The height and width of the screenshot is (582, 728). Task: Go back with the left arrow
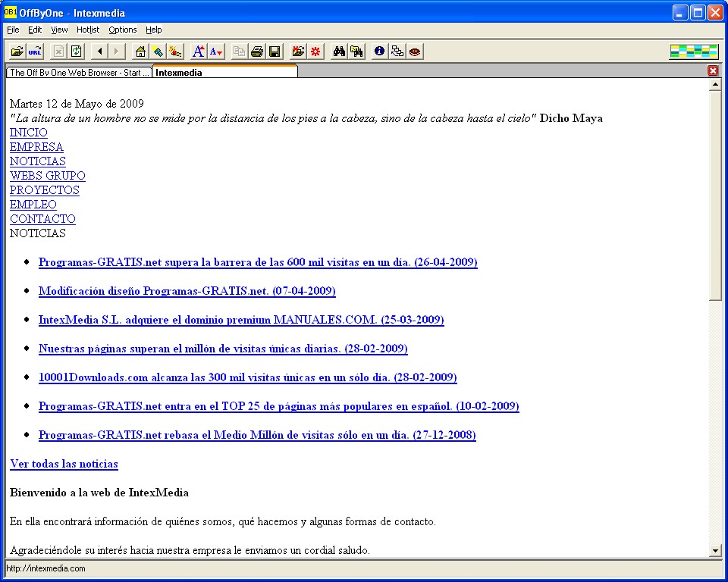click(99, 51)
